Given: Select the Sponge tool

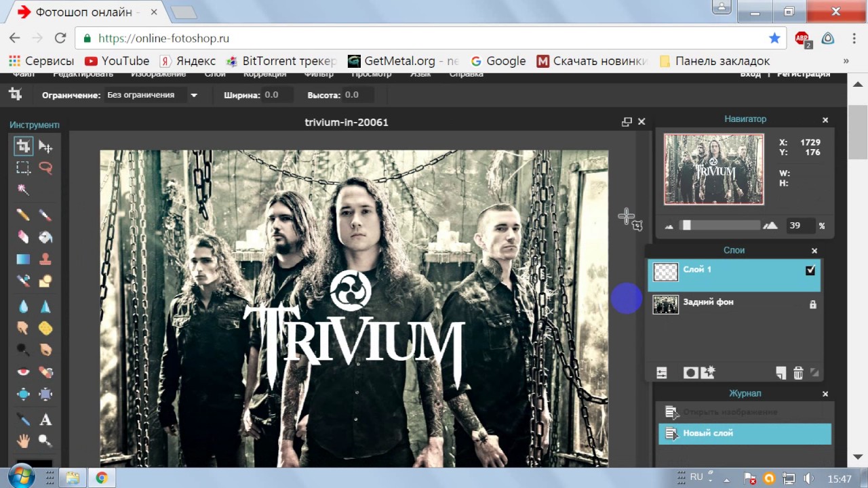Looking at the screenshot, I should pos(45,328).
